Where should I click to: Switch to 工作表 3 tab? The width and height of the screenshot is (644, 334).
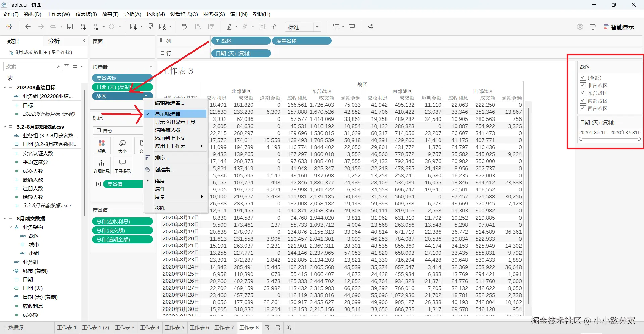click(x=125, y=328)
